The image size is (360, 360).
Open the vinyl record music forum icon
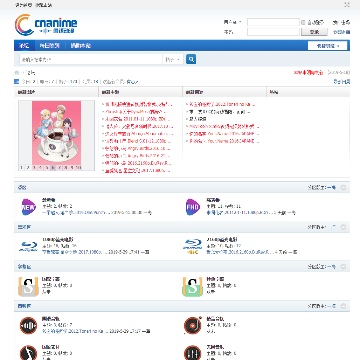click(x=193, y=325)
